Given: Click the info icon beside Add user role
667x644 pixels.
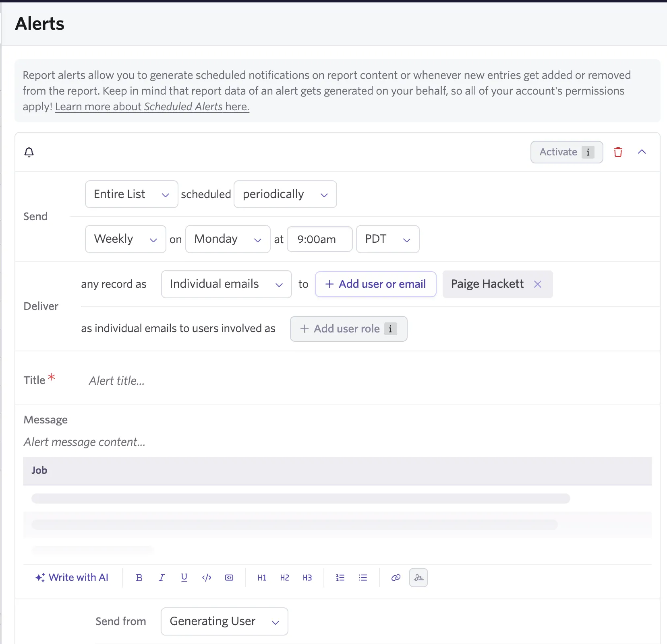Looking at the screenshot, I should (390, 329).
